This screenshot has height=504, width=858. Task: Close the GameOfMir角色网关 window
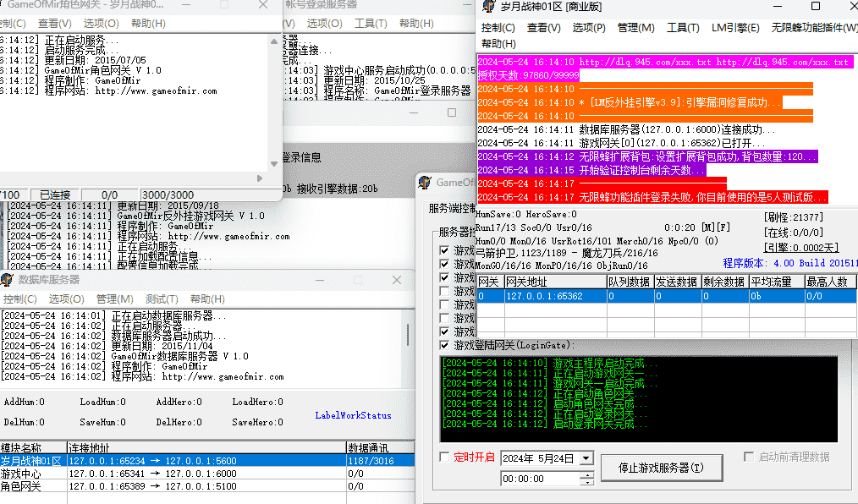(x=263, y=5)
